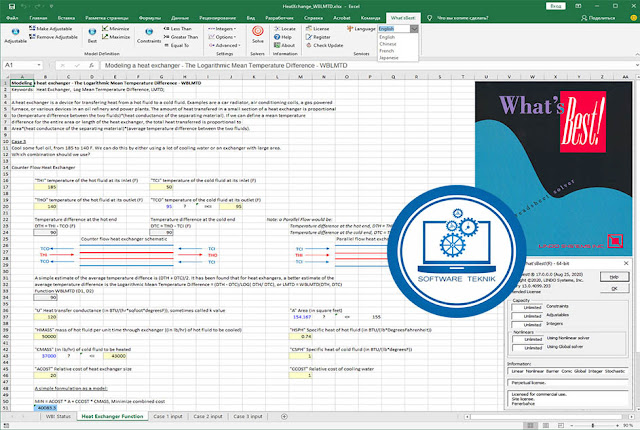The width and height of the screenshot is (640, 430).
Task: Click the Undo arrow in quick access toolbar
Action: tap(24, 6)
